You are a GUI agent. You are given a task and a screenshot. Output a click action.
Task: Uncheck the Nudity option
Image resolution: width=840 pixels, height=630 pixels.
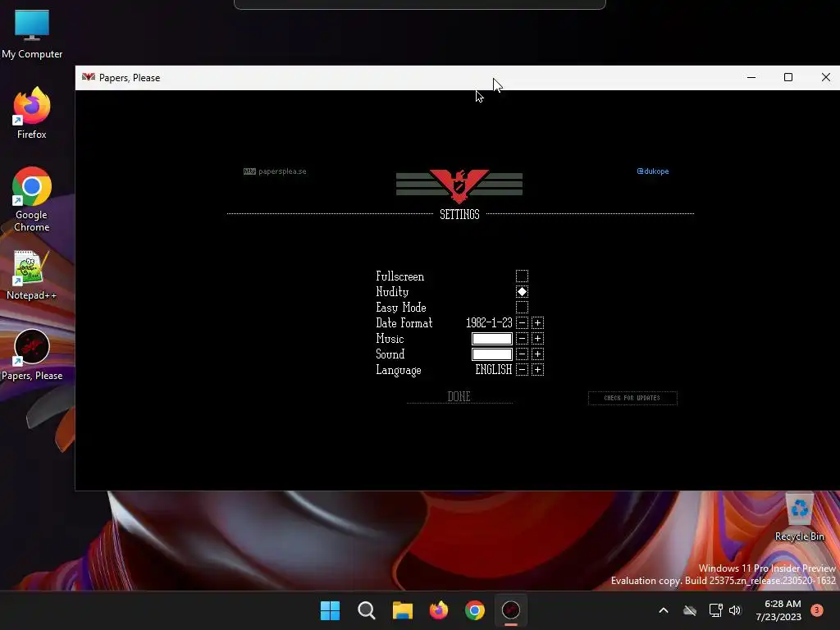click(x=522, y=292)
